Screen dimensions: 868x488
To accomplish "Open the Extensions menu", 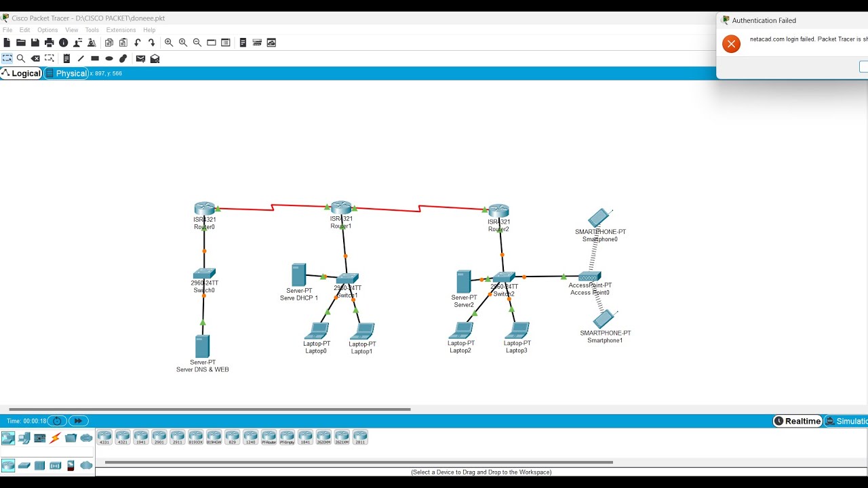I will coord(121,30).
